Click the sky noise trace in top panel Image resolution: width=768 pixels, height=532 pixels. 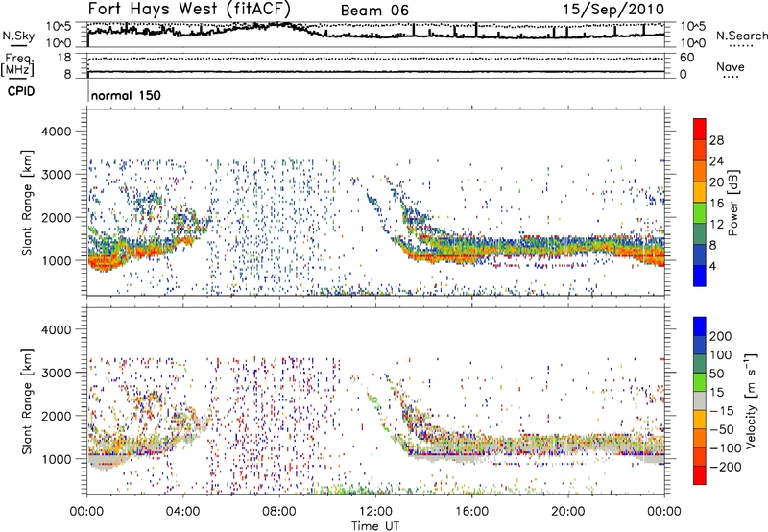tap(375, 34)
